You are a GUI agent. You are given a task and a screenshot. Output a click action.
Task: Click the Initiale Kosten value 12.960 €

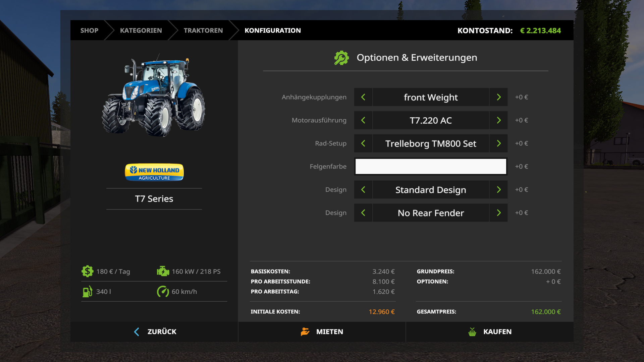(x=382, y=312)
